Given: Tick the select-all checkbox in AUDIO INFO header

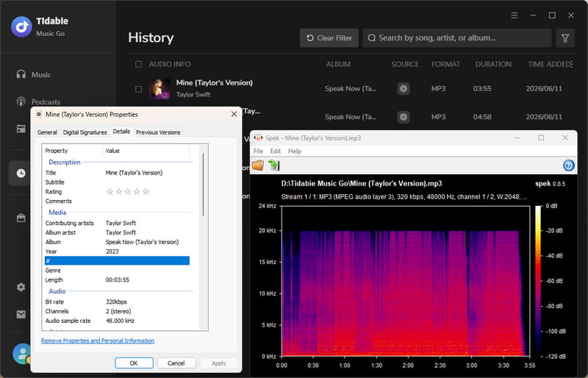Looking at the screenshot, I should tap(138, 64).
